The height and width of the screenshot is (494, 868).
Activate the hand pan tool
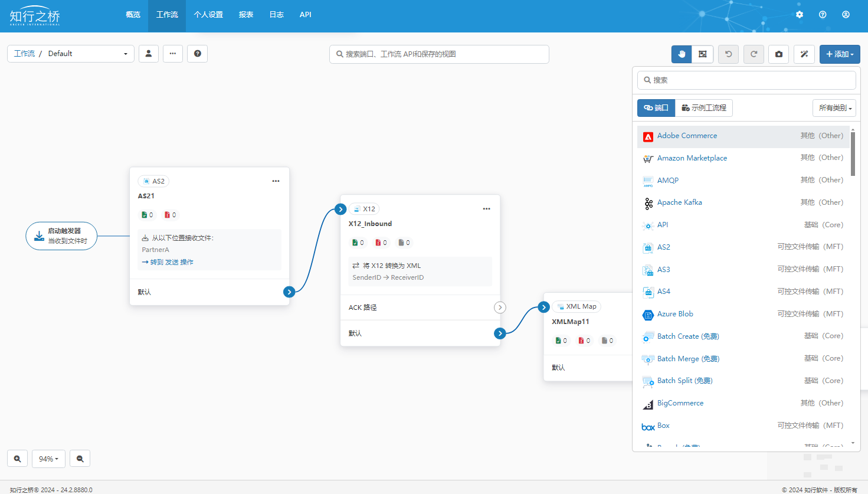[x=682, y=54]
